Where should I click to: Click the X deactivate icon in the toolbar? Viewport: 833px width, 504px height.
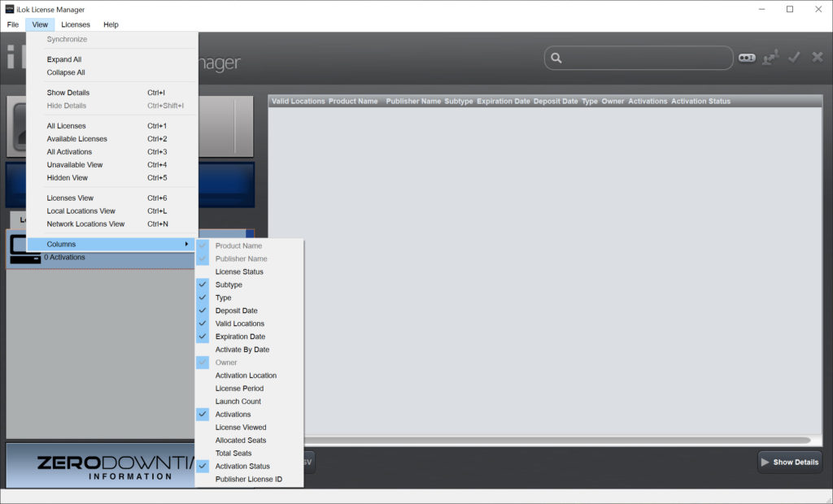click(817, 56)
